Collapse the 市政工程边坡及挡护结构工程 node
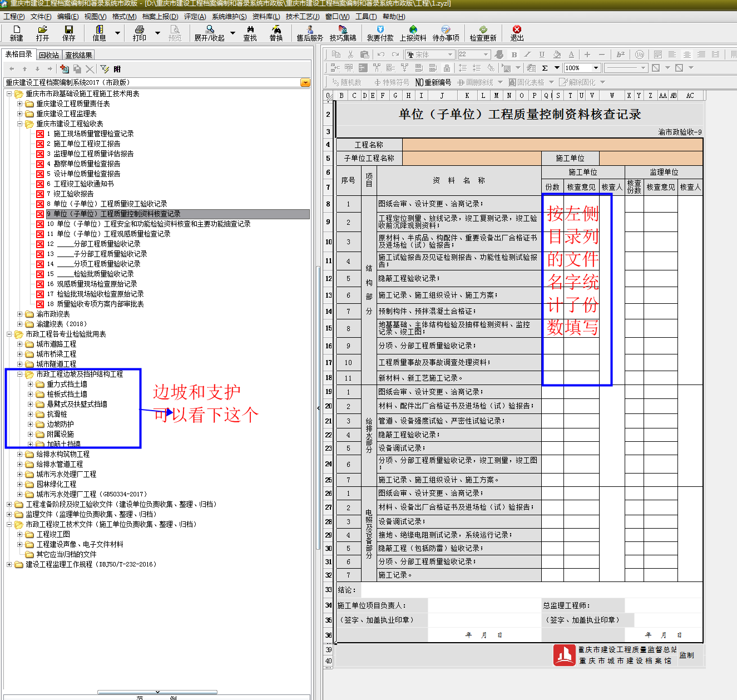This screenshot has width=737, height=700. coord(20,374)
